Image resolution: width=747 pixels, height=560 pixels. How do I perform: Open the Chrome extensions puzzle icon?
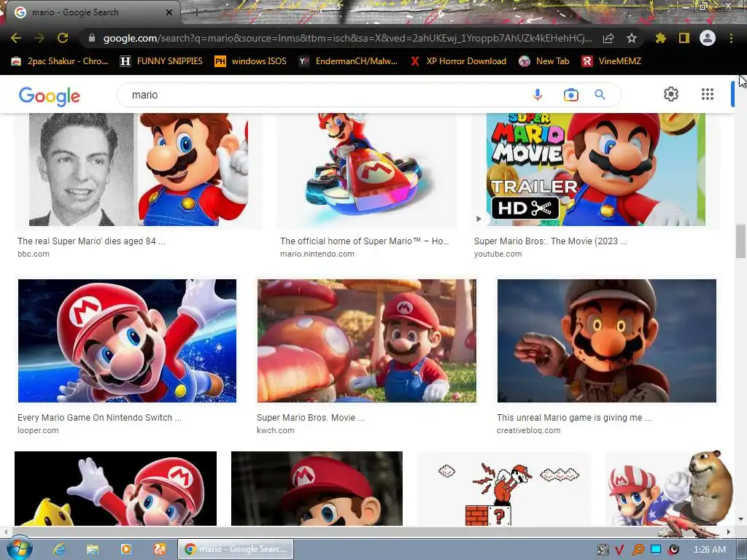(660, 38)
